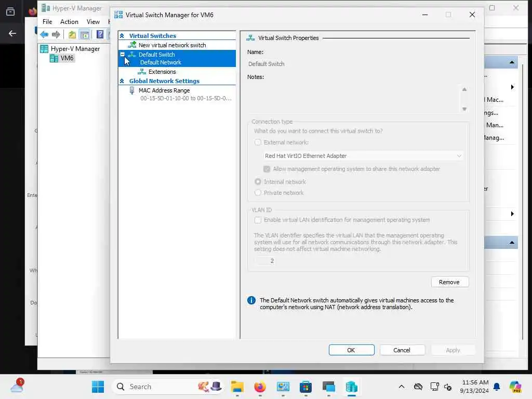532x399 pixels.
Task: Toggle Allow management operating system share checkbox
Action: pos(267,169)
